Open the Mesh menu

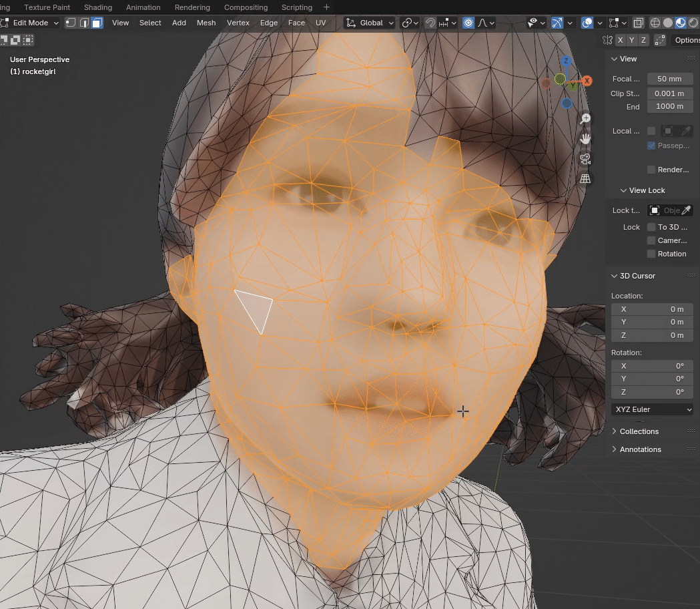[x=206, y=23]
